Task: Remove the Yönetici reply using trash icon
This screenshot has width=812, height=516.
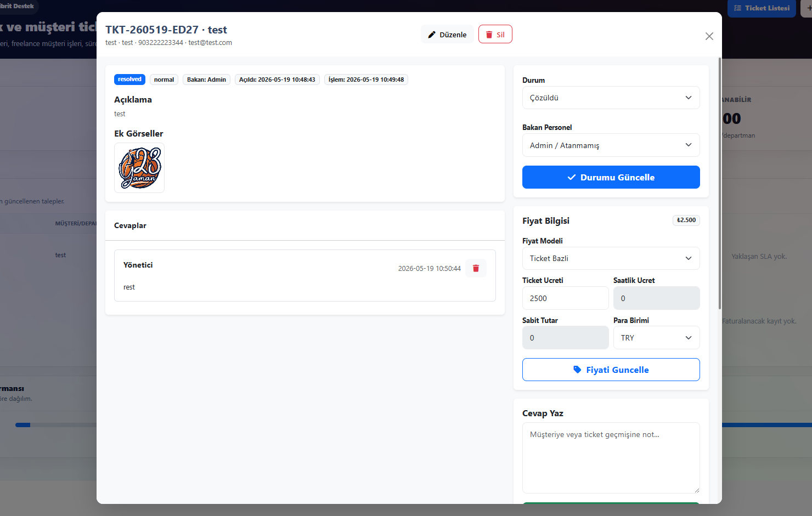Action: [x=476, y=268]
